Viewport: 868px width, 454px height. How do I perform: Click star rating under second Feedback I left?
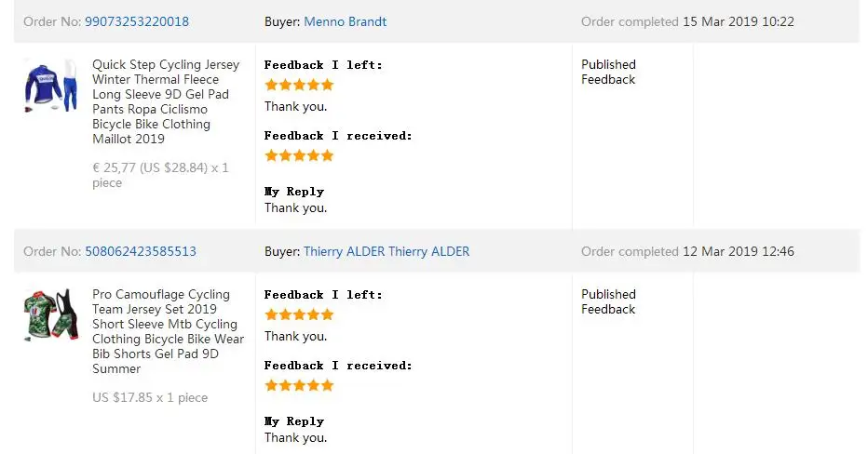(x=299, y=314)
